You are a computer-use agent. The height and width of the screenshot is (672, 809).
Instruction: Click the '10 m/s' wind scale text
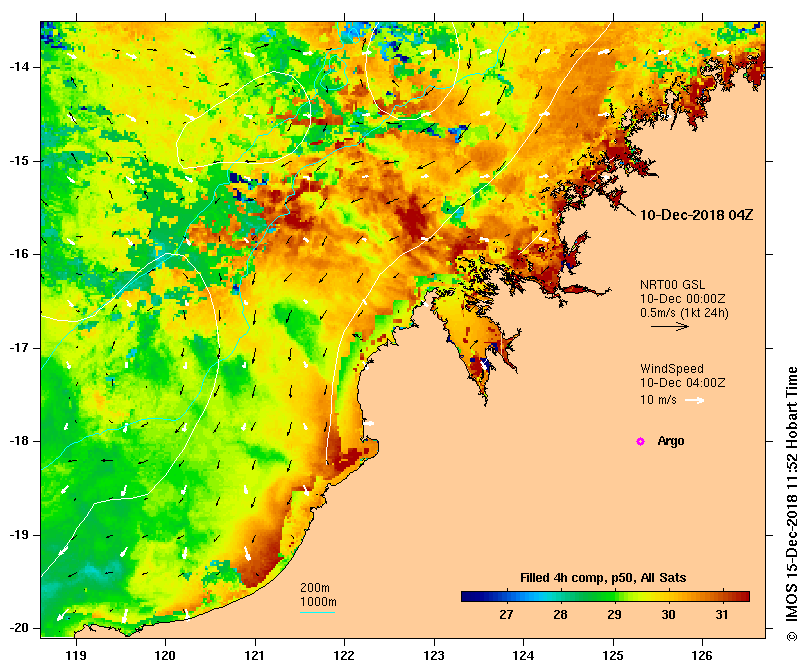pyautogui.click(x=658, y=400)
